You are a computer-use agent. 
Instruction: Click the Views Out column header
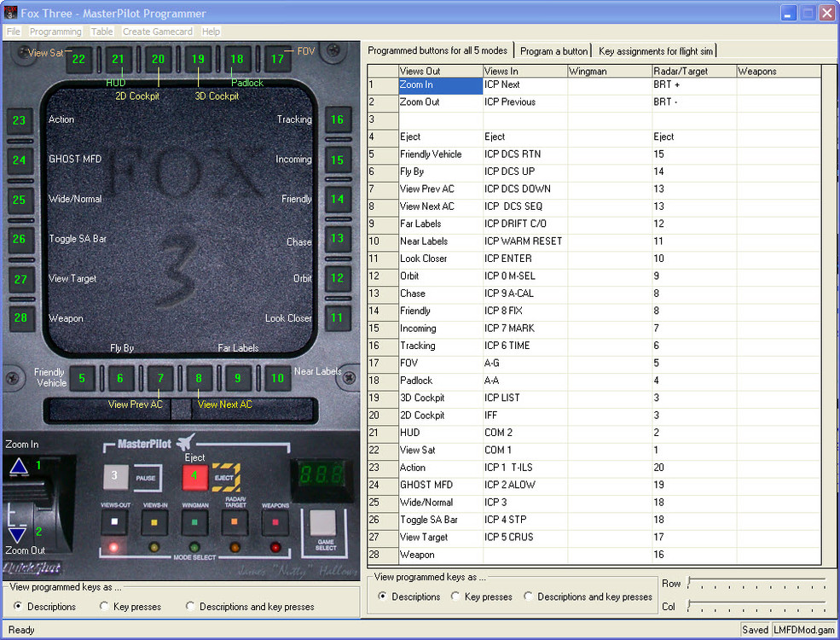(440, 71)
